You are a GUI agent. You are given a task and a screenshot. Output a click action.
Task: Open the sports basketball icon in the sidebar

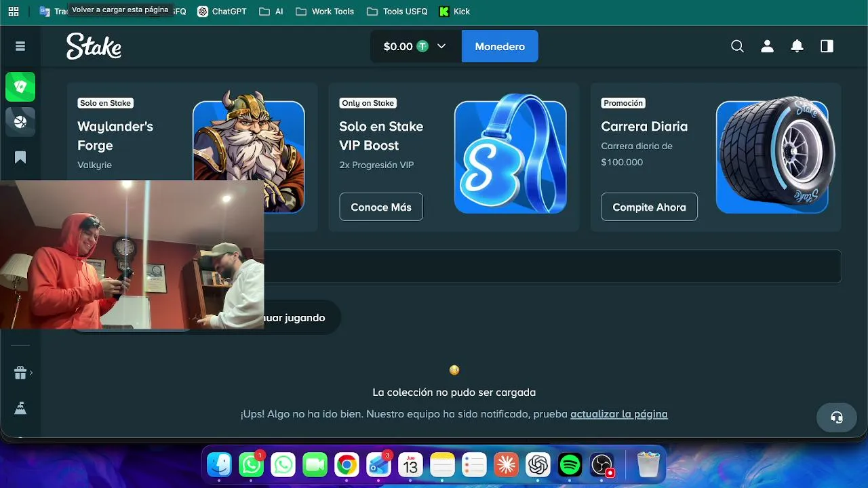[x=20, y=122]
